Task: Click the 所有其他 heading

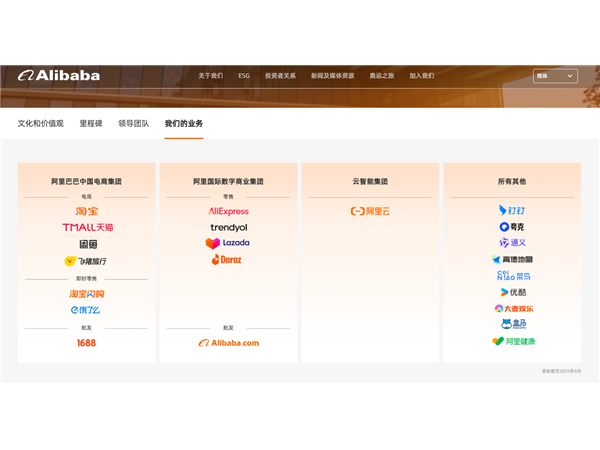Action: (512, 181)
